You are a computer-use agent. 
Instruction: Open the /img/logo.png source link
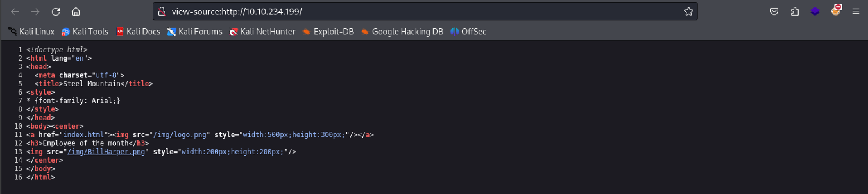179,135
